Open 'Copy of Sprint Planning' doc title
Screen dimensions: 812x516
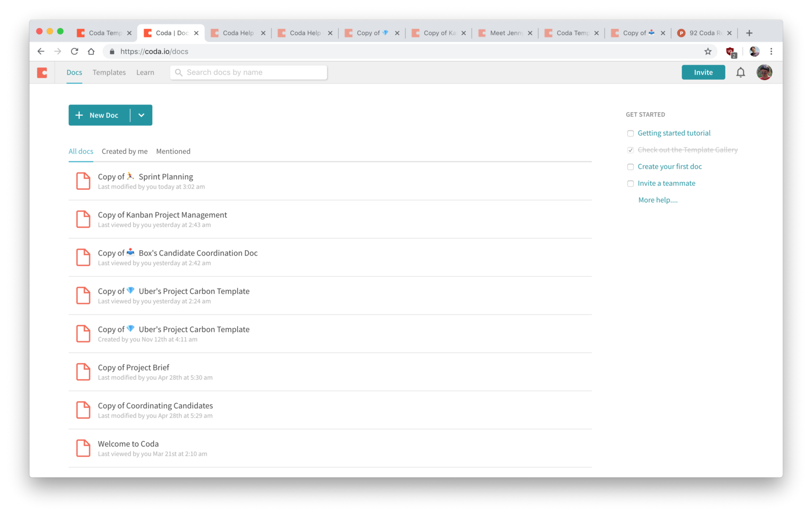(x=146, y=177)
